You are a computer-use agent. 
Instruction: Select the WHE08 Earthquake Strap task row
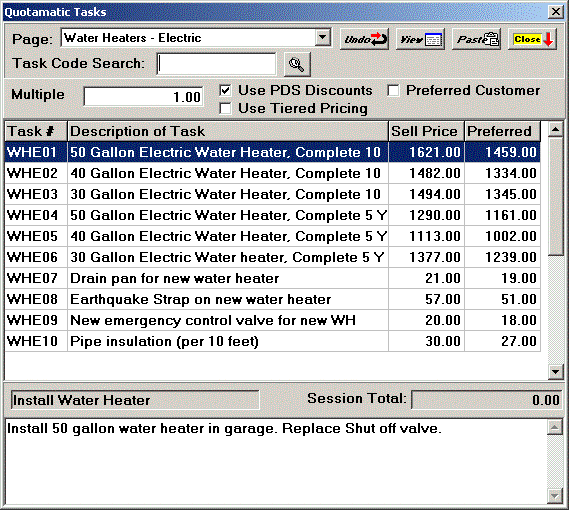coord(273,299)
